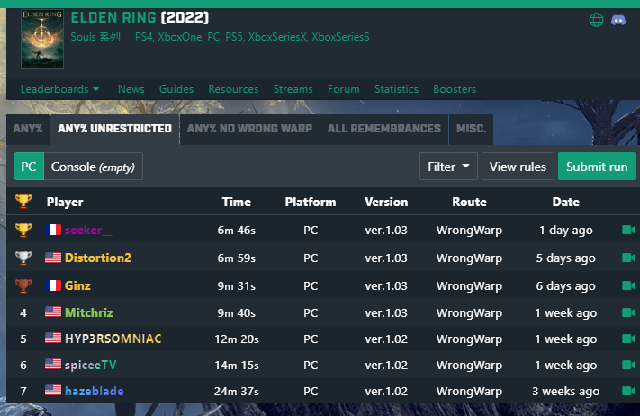Open the Souls series link
Screen dimensions: 640x416
tap(96, 37)
